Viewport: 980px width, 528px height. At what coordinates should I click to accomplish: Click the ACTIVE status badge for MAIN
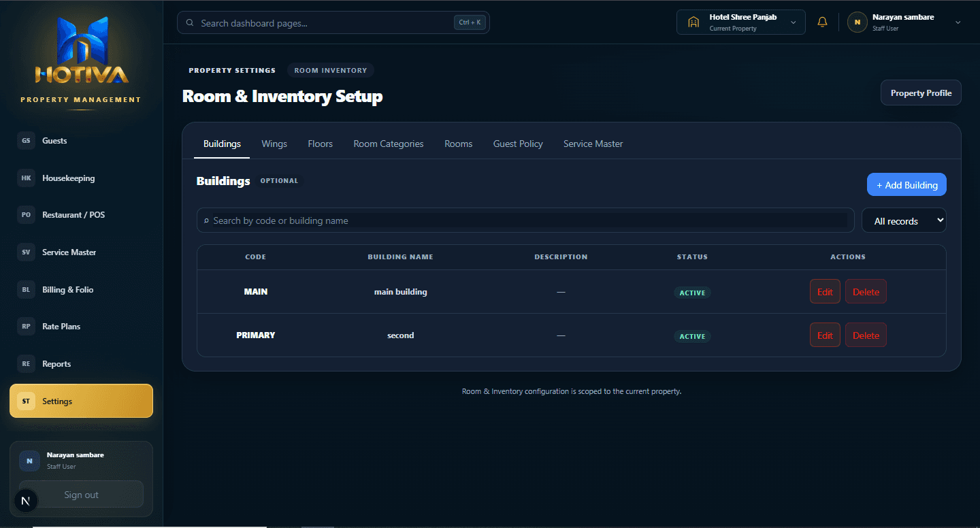pyautogui.click(x=692, y=293)
